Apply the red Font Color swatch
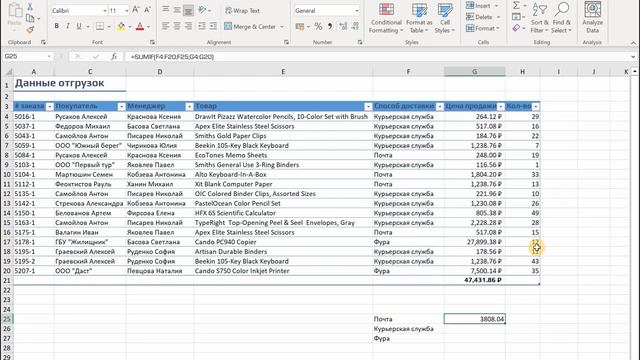 (x=140, y=27)
